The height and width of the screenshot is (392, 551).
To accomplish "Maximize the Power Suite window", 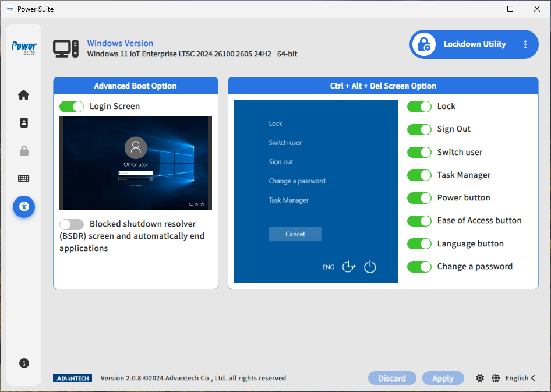I will coord(510,9).
